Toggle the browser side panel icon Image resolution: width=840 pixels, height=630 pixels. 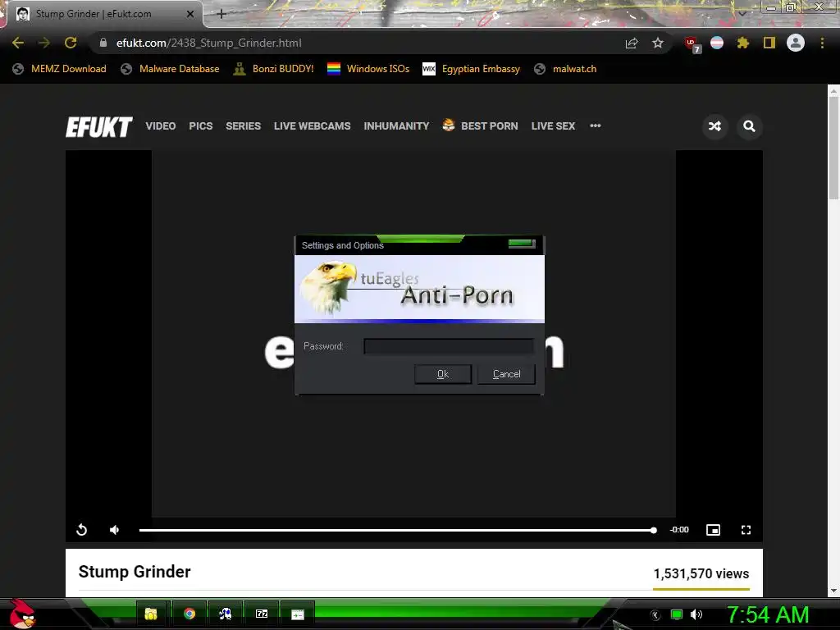pyautogui.click(x=769, y=43)
